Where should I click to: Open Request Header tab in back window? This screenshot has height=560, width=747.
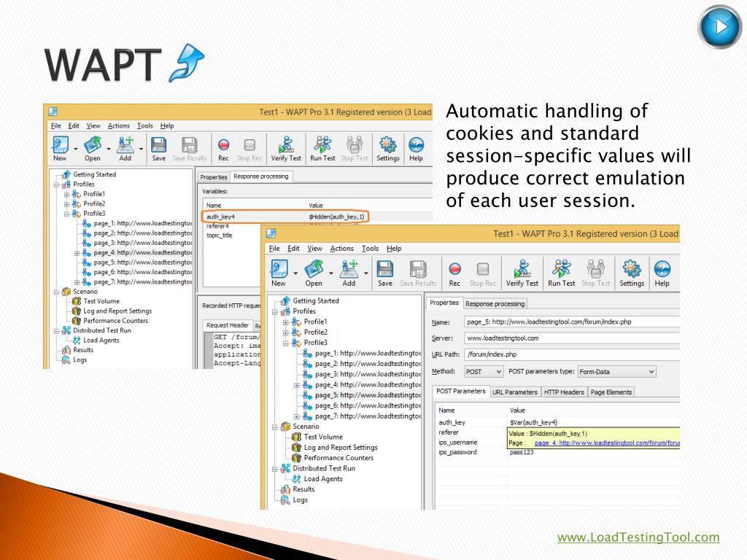pyautogui.click(x=228, y=325)
